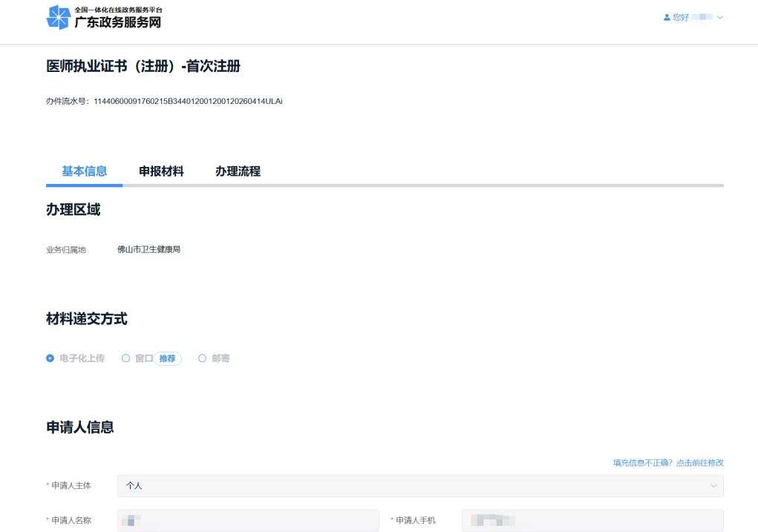Focus the 申请人名称 input field
This screenshot has width=758, height=532.
pyautogui.click(x=248, y=520)
